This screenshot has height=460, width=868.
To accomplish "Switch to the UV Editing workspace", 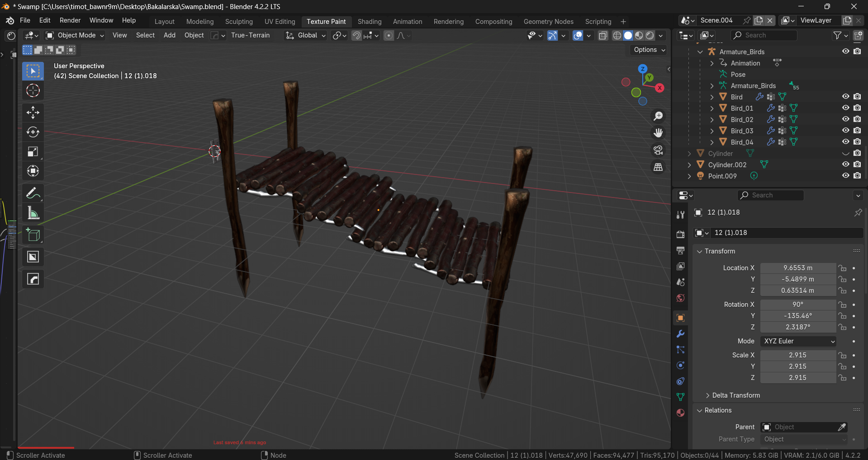I will [280, 22].
